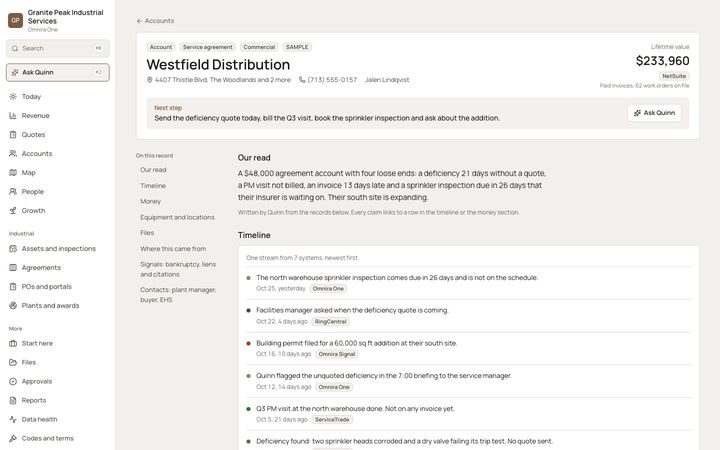Viewport: 720px width, 450px height.
Task: Jump to Files in record outline
Action: [147, 233]
